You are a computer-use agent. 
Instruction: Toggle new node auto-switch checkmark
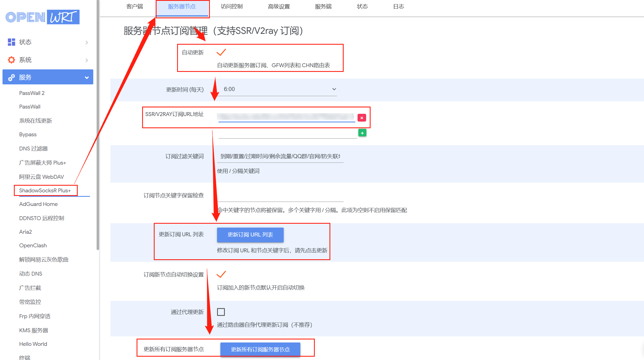[x=221, y=274]
